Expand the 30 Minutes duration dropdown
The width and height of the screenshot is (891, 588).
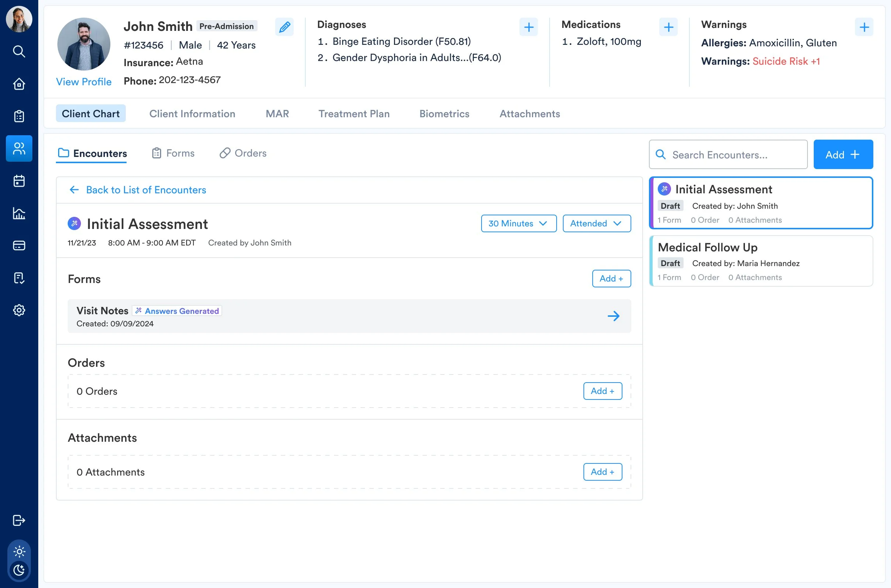click(x=518, y=223)
